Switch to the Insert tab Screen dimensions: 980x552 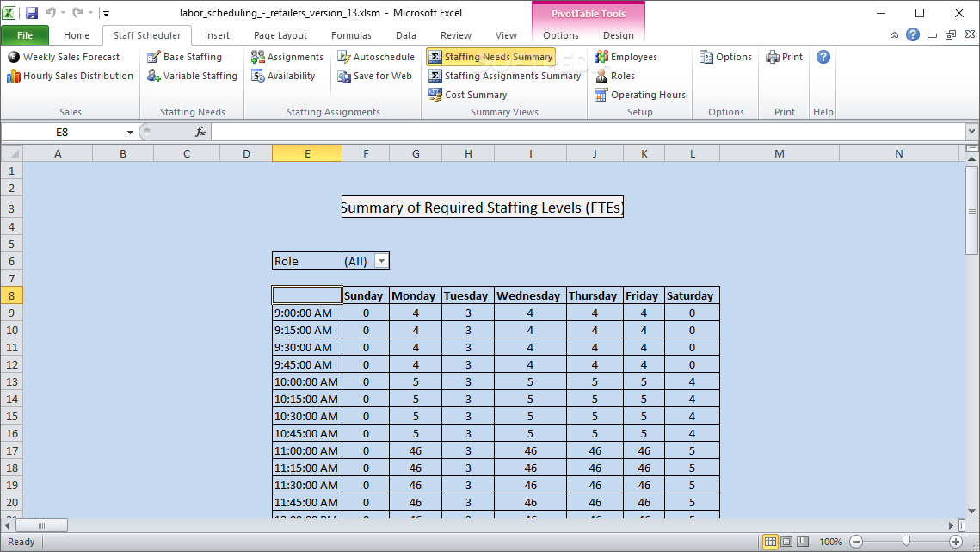tap(217, 35)
